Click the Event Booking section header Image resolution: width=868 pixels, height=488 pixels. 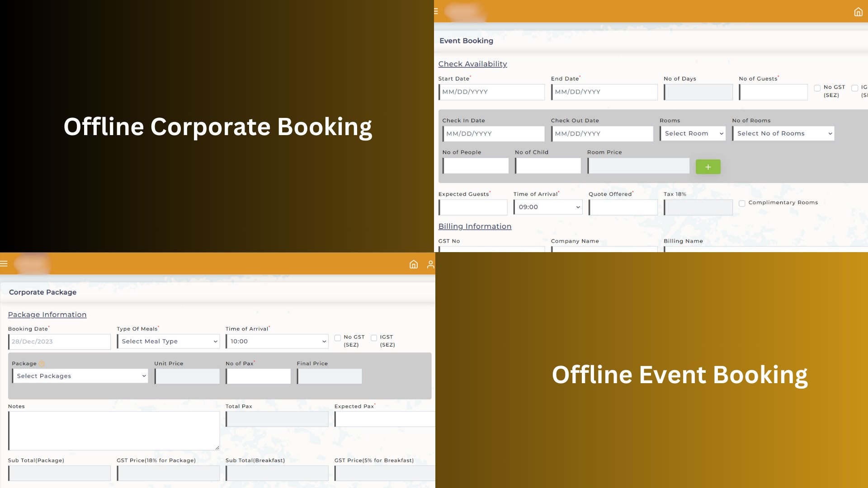click(466, 40)
